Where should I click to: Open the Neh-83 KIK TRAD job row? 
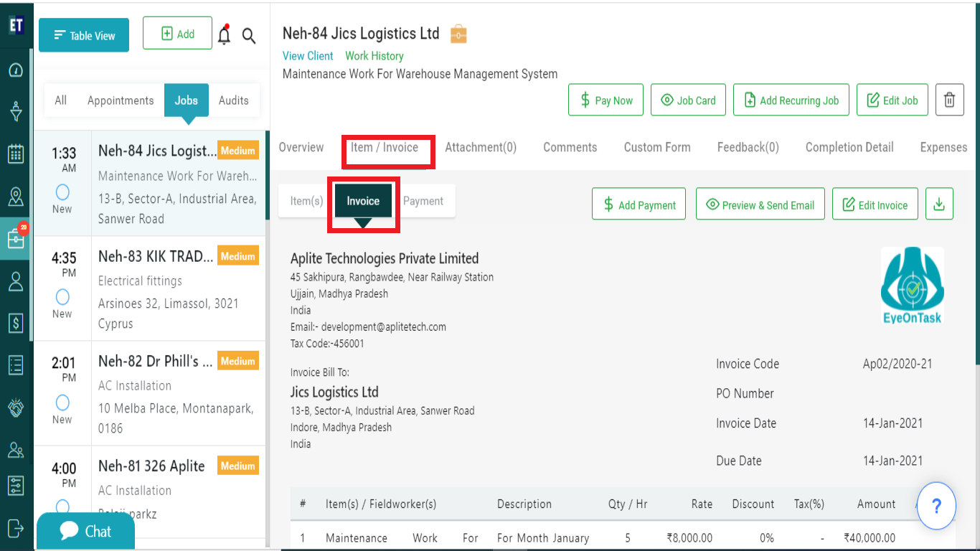tap(149, 289)
